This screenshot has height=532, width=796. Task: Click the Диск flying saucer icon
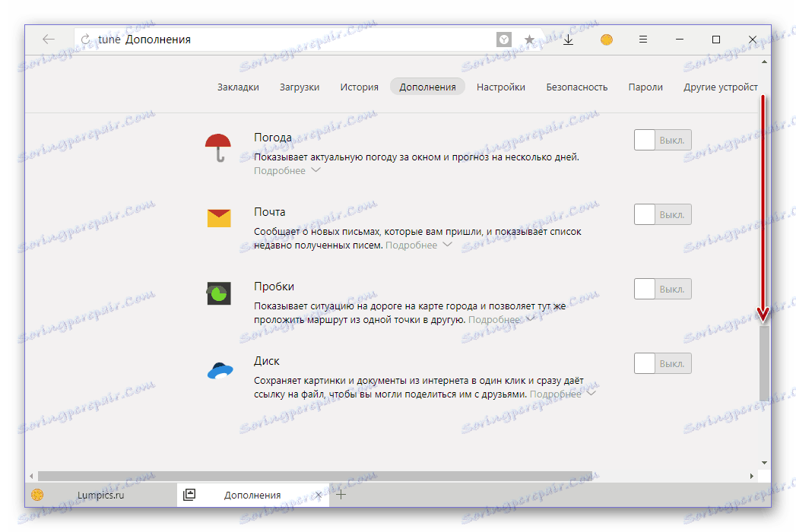(x=220, y=371)
